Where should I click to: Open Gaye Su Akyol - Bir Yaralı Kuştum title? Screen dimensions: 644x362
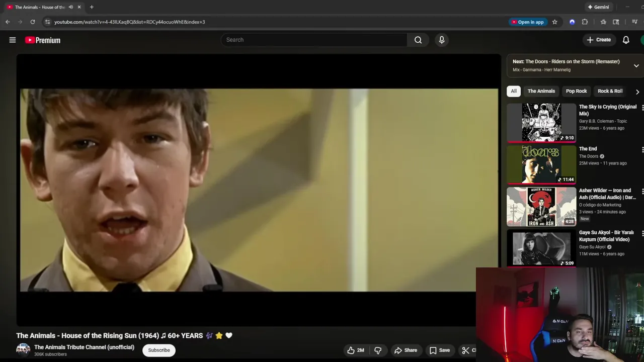pos(606,236)
